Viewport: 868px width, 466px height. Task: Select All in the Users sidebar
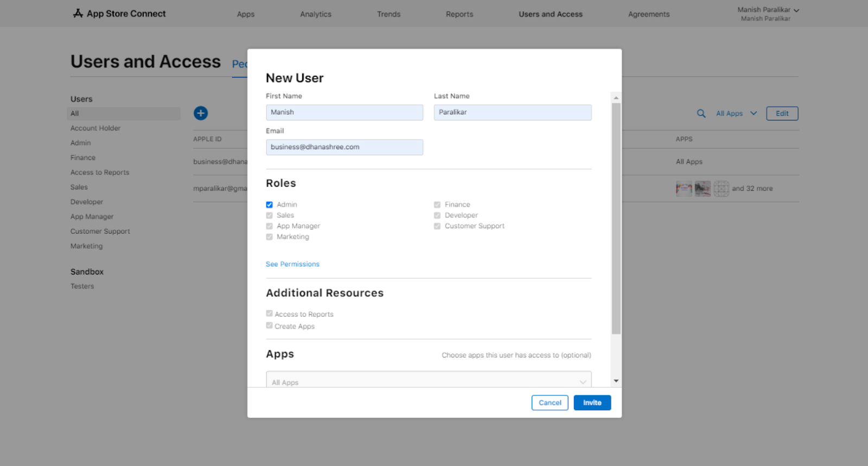click(124, 113)
